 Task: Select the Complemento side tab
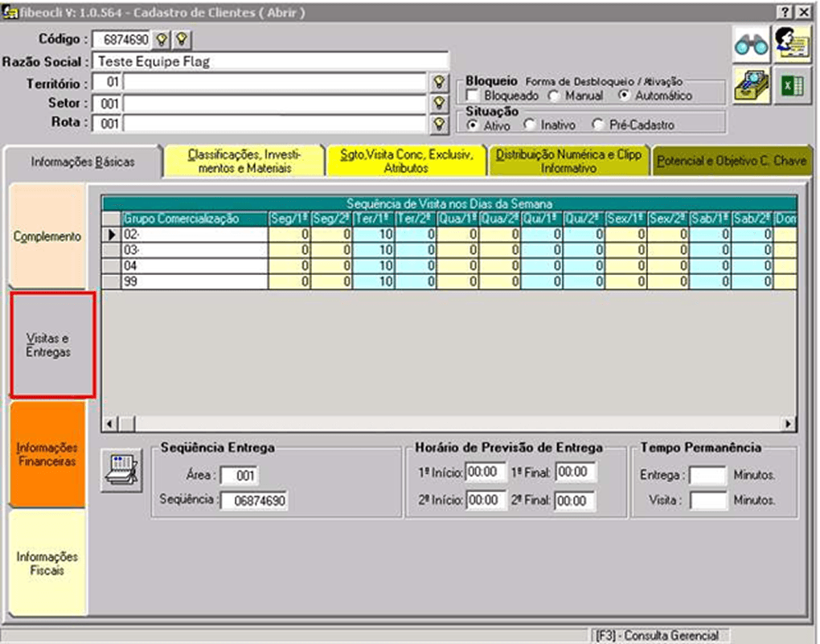pos(47,236)
